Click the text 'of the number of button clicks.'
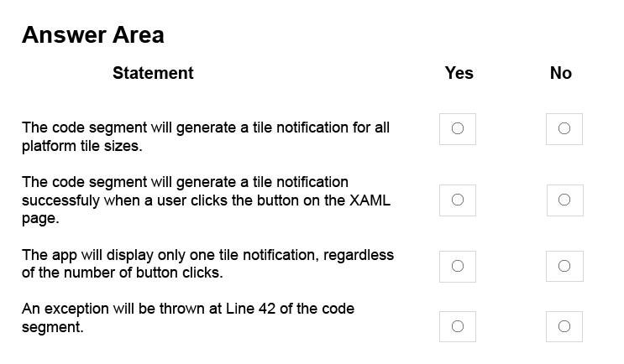624x364 pixels. point(122,273)
